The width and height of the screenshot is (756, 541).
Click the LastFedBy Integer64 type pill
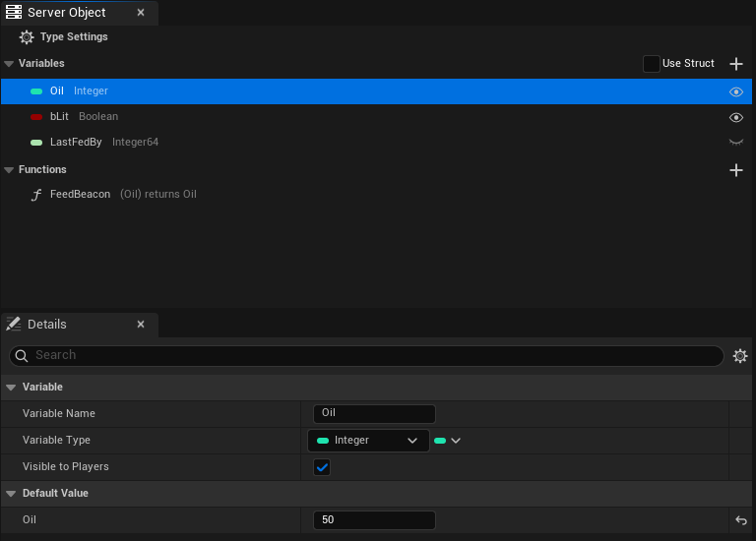(x=36, y=142)
